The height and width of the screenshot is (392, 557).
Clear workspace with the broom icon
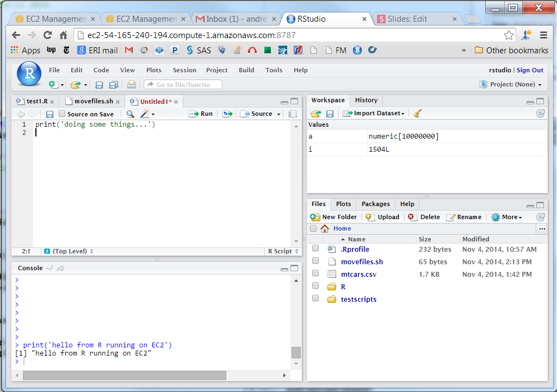[x=417, y=113]
